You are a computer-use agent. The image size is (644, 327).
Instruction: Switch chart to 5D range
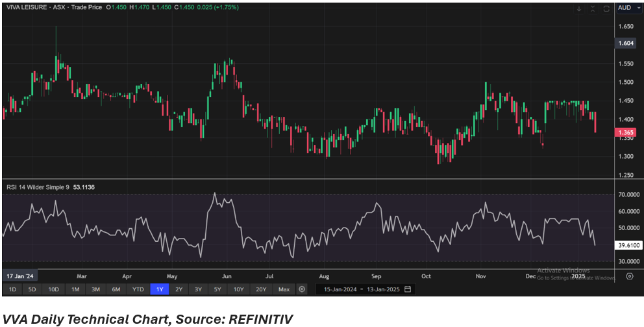[x=32, y=289]
